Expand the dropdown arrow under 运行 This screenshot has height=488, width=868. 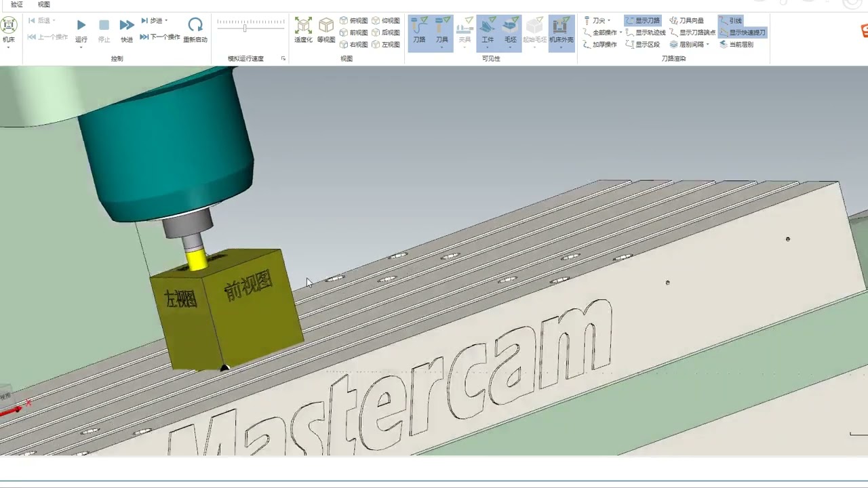click(x=81, y=47)
